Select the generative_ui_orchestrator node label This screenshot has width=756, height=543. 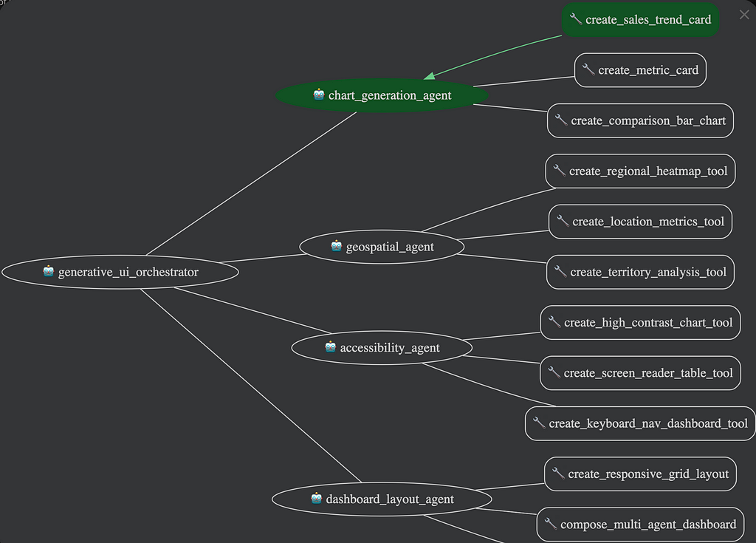click(128, 272)
